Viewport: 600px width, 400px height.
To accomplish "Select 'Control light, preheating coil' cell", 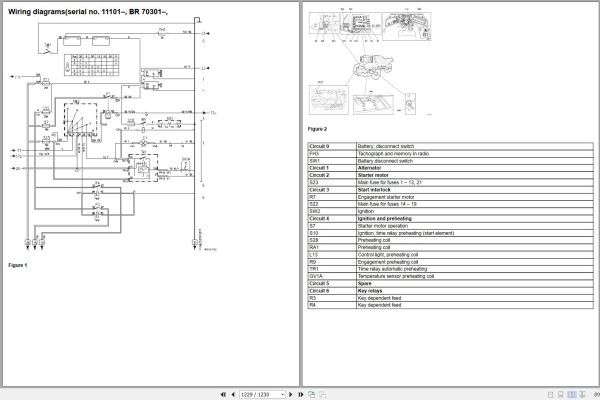I will tap(474, 255).
